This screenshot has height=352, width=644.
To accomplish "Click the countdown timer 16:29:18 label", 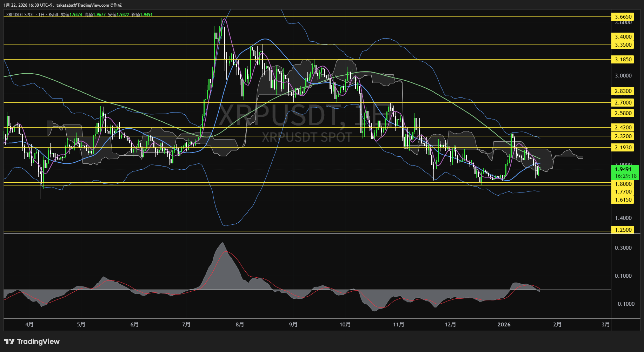I will coord(625,176).
